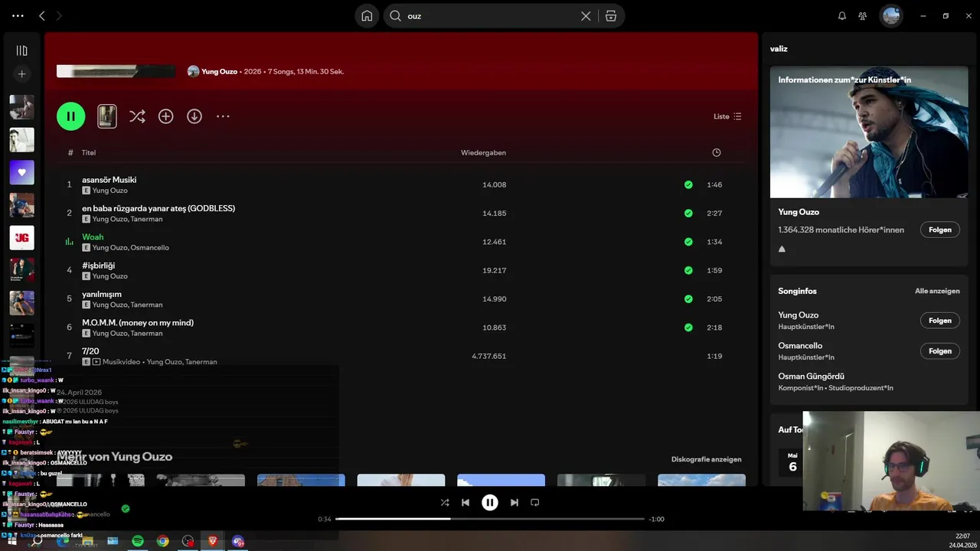
Task: Follow Yung Ouzo under Songinfos
Action: click(x=939, y=321)
